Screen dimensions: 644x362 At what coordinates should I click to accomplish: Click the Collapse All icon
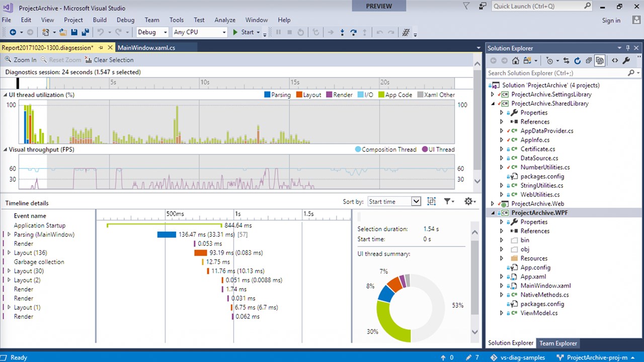(x=588, y=61)
